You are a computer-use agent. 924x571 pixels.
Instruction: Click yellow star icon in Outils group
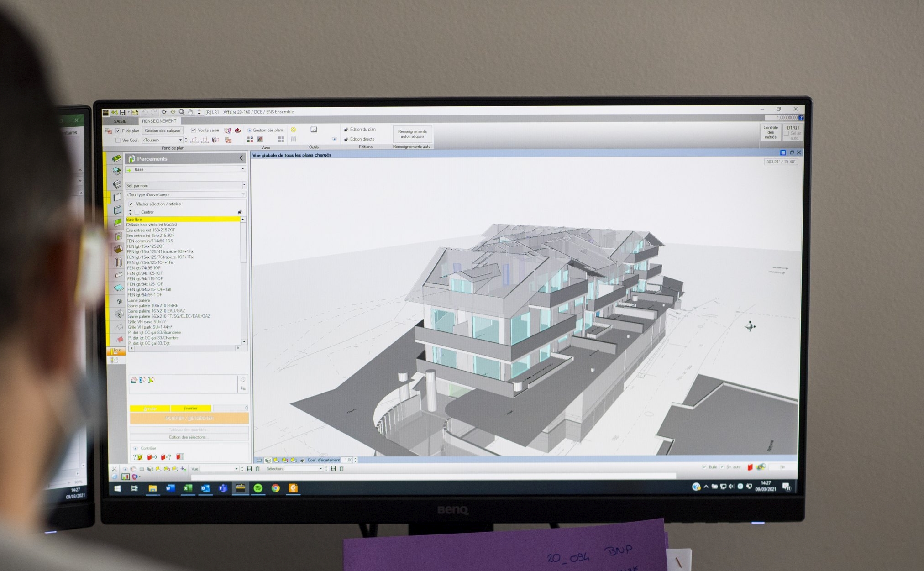(294, 130)
